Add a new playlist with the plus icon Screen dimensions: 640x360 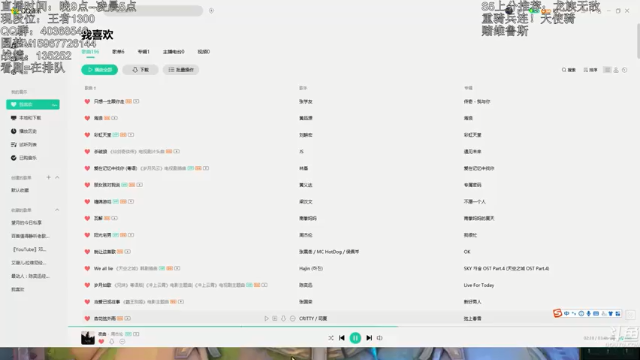click(49, 177)
